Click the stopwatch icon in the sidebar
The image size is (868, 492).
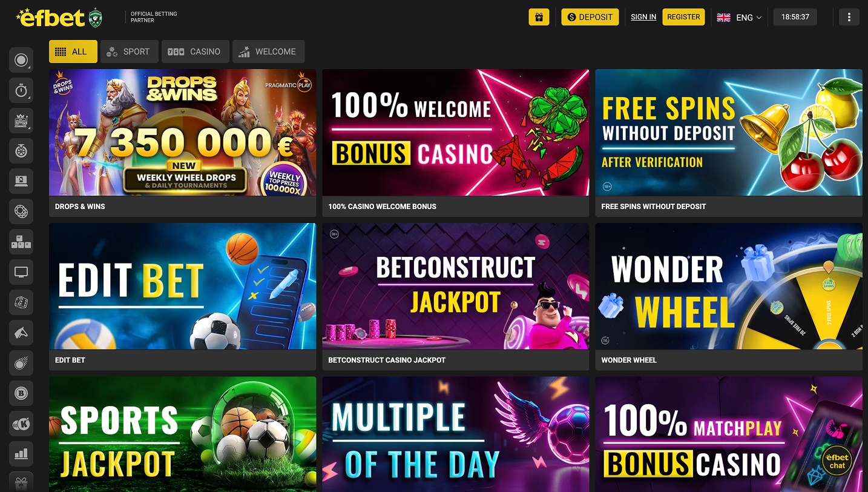(x=21, y=90)
